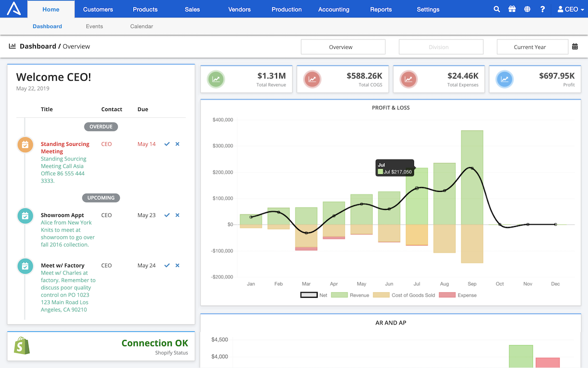588x368 pixels.
Task: Click the app logo in the top-left corner
Action: (13, 9)
